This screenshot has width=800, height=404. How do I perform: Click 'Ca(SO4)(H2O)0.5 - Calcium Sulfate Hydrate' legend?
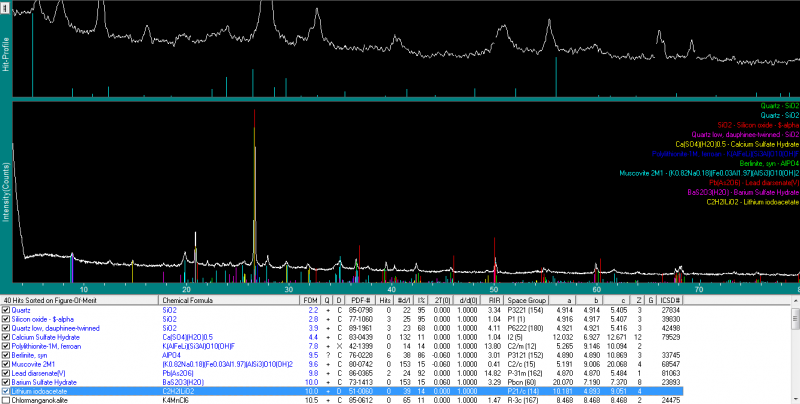point(737,144)
